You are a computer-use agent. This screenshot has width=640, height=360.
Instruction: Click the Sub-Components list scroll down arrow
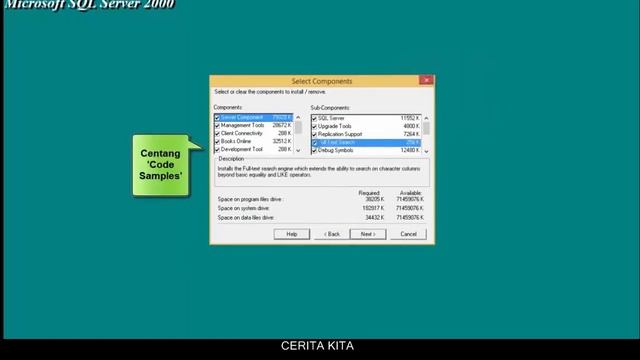(x=426, y=151)
